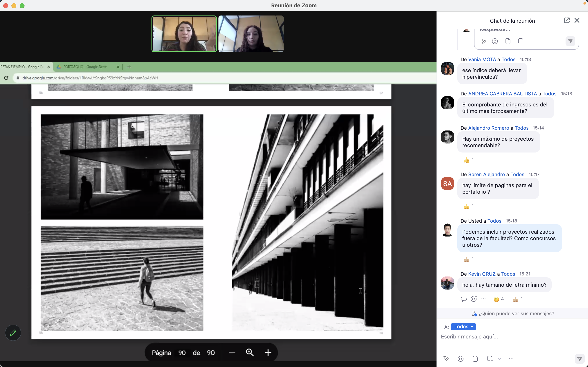Image resolution: width=588 pixels, height=367 pixels.
Task: Click the green annotation pencil button
Action: click(13, 333)
